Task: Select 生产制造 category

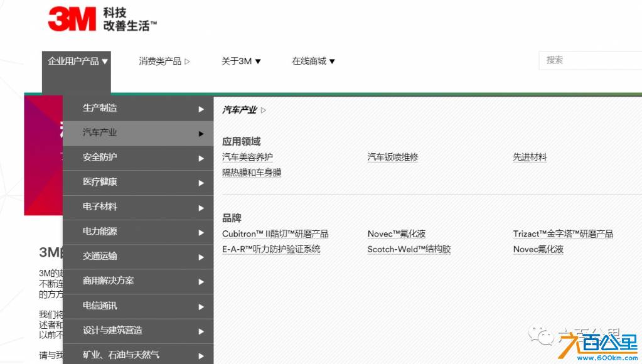Action: 138,109
